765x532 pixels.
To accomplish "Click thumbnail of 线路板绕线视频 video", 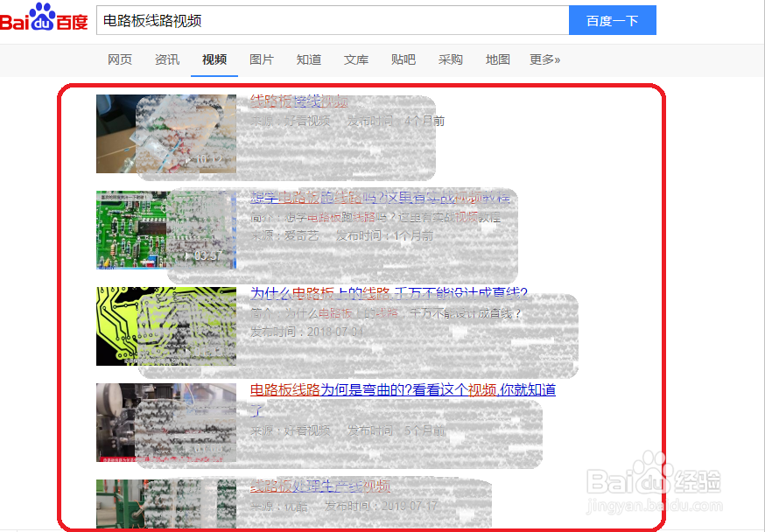I will click(x=166, y=134).
